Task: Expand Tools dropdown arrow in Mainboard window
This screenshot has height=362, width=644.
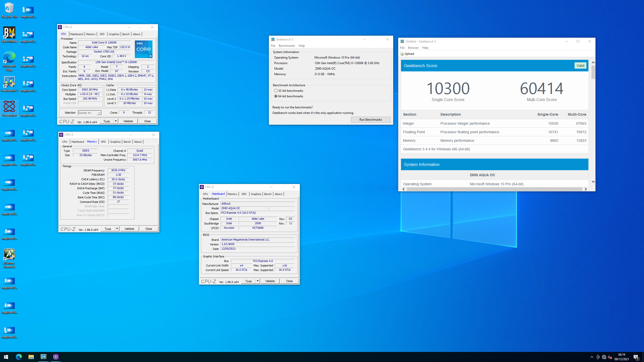Action: [258, 281]
